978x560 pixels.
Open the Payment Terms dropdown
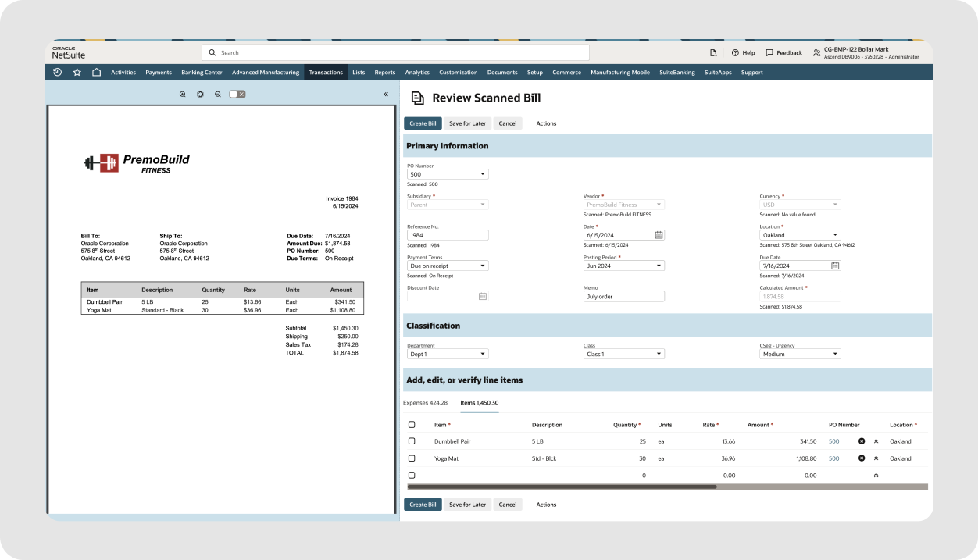[x=447, y=266]
